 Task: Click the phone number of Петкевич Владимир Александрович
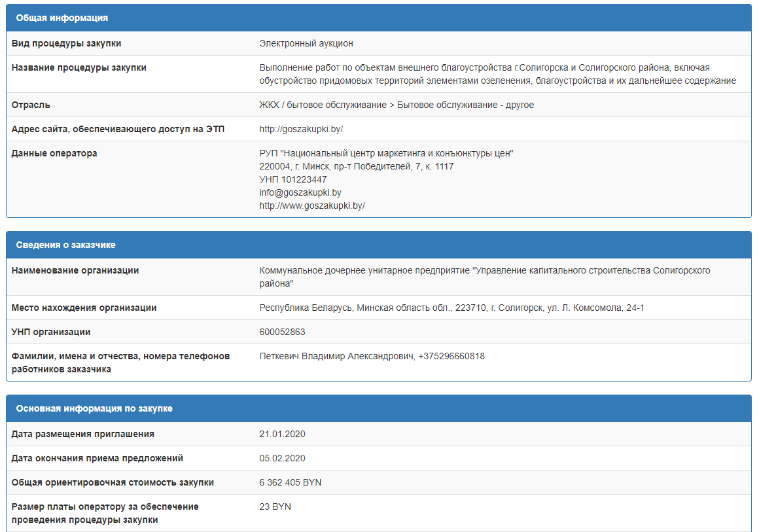(451, 356)
